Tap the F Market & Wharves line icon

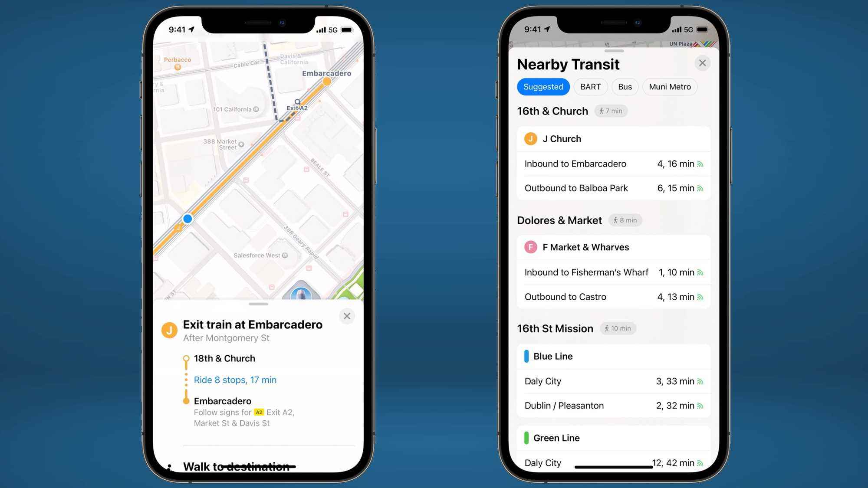(529, 247)
